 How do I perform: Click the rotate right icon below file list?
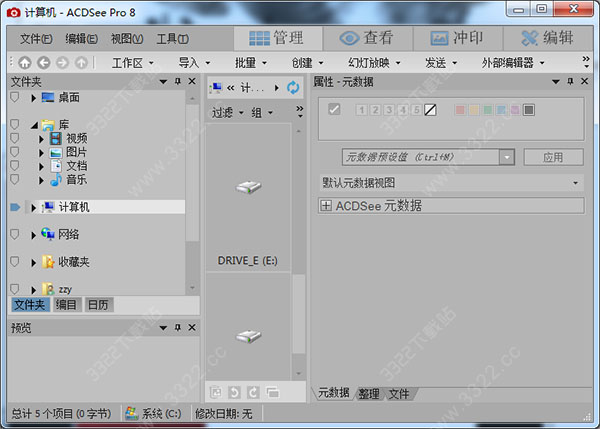tap(253, 392)
